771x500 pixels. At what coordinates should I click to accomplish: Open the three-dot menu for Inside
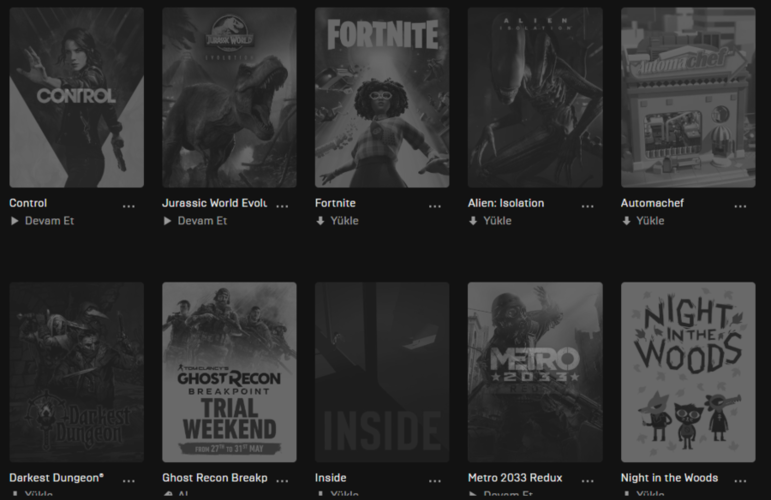pyautogui.click(x=435, y=481)
